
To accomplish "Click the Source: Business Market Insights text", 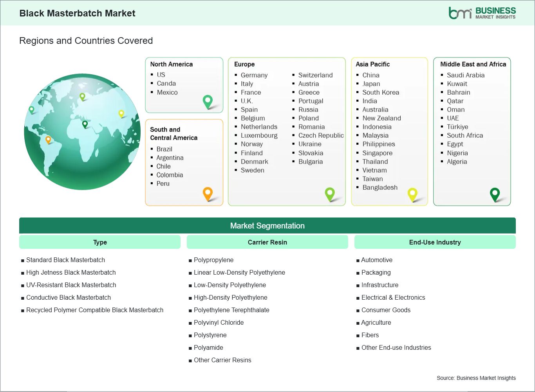I will pyautogui.click(x=476, y=378).
